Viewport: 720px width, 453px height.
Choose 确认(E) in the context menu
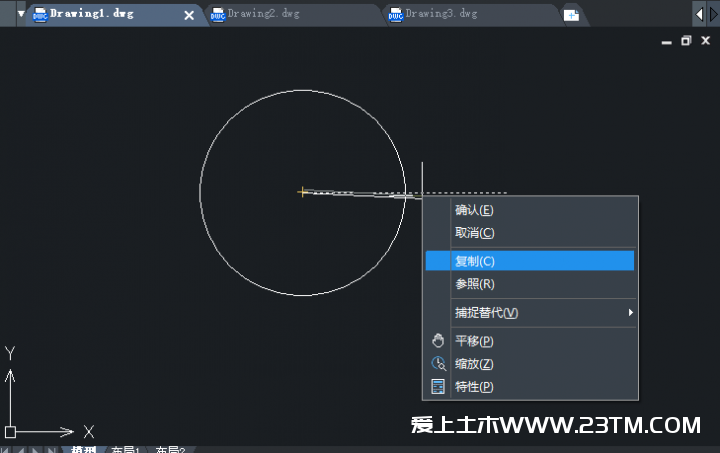475,210
